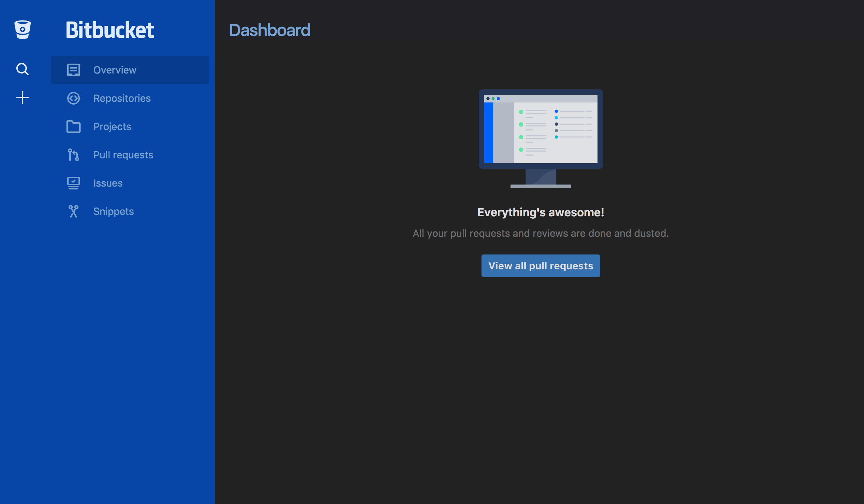The height and width of the screenshot is (504, 864).
Task: Click the monitor illustration image
Action: (x=541, y=138)
